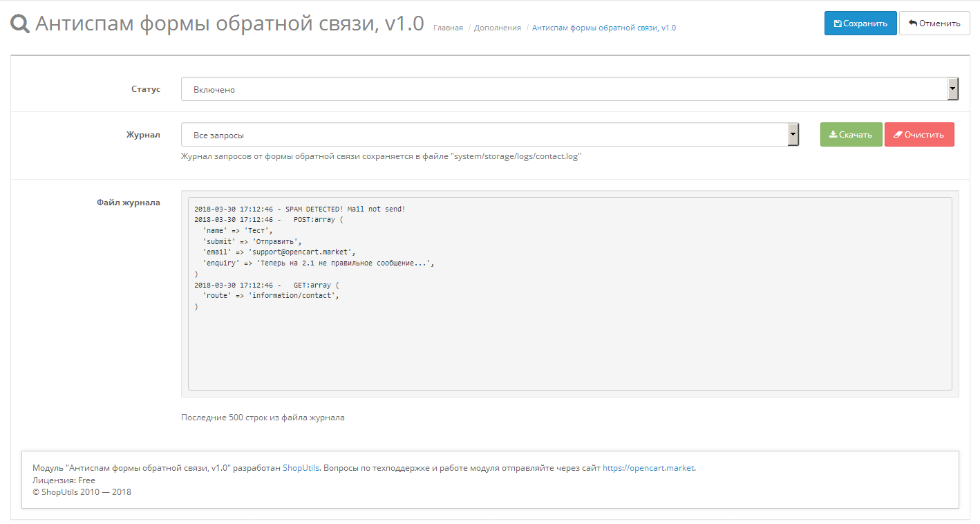Click the download icon in Скачать

[x=833, y=135]
